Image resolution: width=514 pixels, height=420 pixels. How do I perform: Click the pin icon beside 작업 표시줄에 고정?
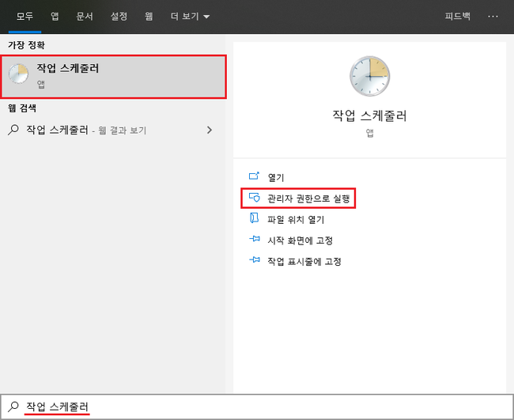[x=254, y=261]
